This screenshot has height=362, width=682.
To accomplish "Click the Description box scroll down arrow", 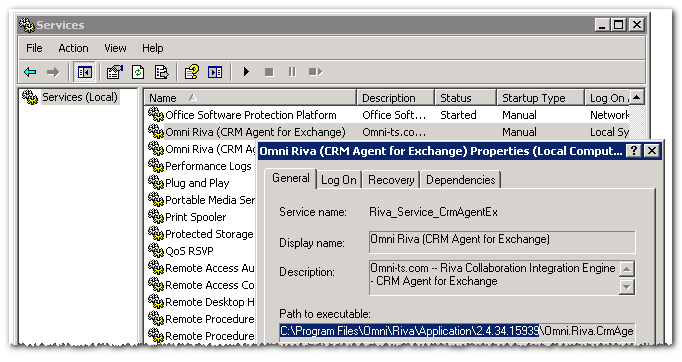I will pos(626,286).
